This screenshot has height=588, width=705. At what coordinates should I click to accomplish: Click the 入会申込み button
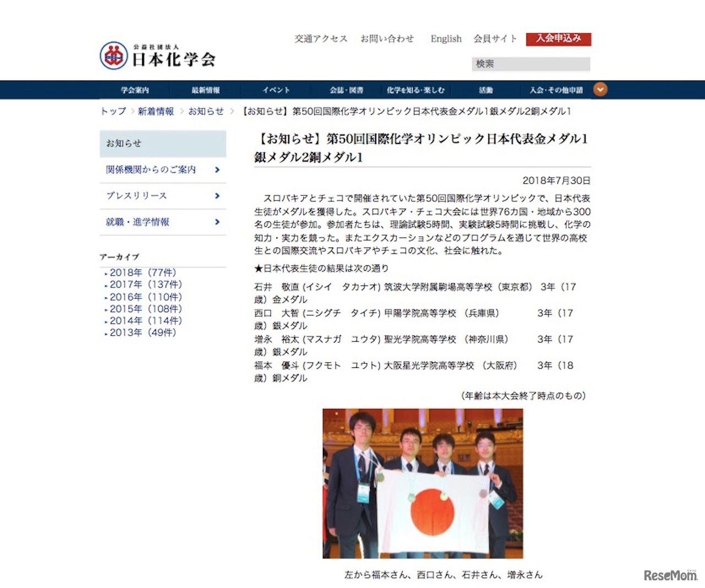pyautogui.click(x=558, y=39)
